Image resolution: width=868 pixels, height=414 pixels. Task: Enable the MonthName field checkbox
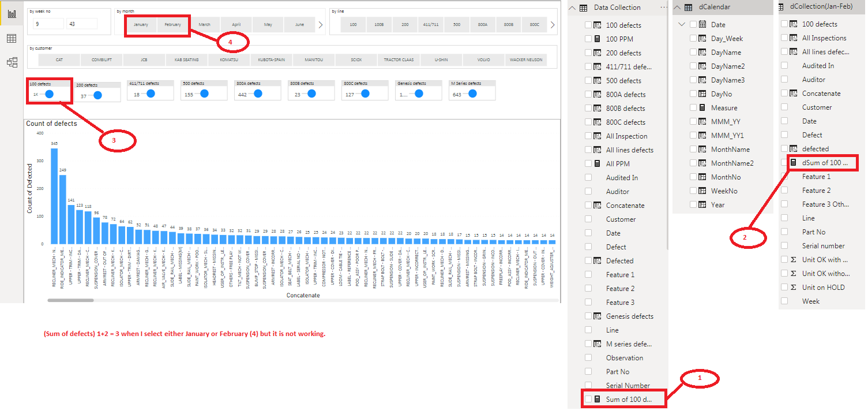(x=693, y=149)
